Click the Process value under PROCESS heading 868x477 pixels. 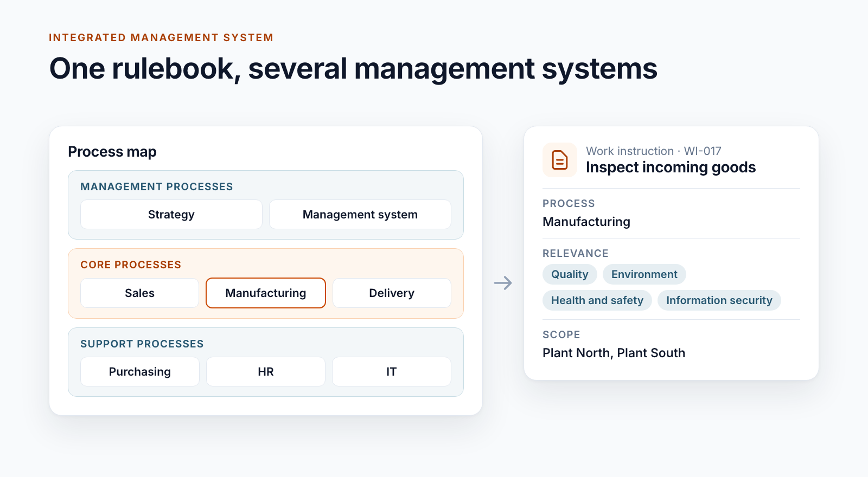point(586,222)
